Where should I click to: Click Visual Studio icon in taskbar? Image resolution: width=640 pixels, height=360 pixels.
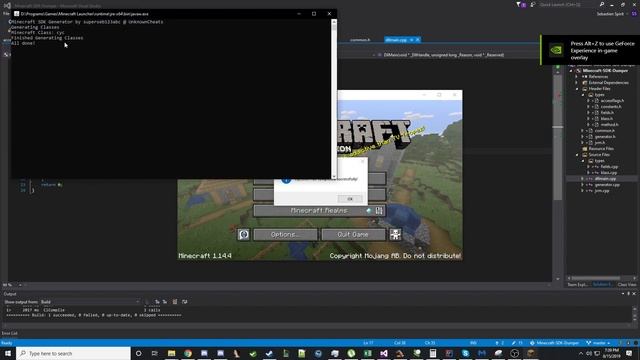[x=384, y=353]
